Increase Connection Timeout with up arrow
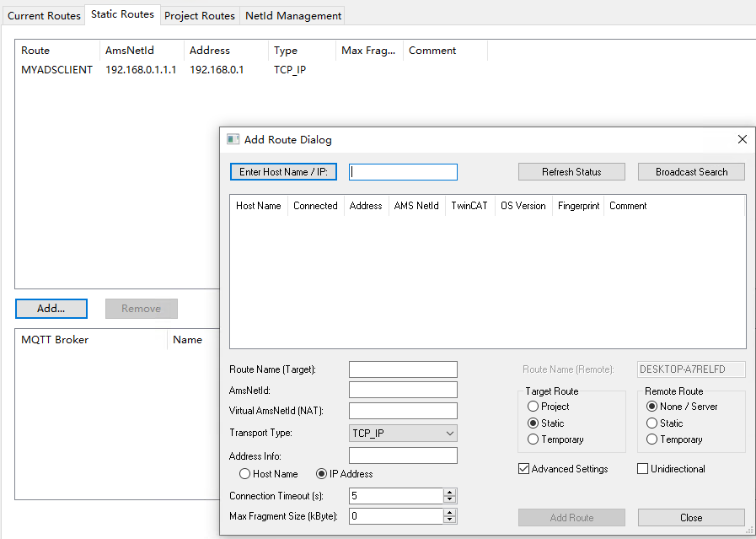Screen dimensions: 756x539 coord(450,493)
